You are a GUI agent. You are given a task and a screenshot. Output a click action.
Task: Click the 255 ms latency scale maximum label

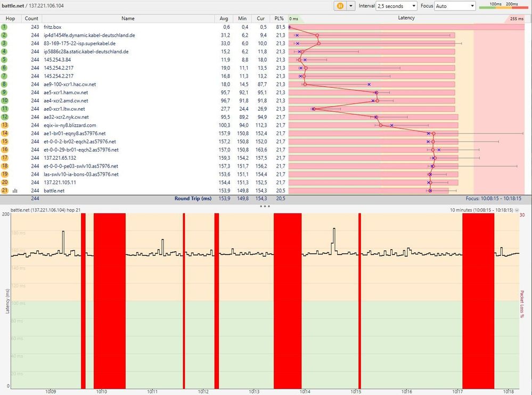click(517, 19)
